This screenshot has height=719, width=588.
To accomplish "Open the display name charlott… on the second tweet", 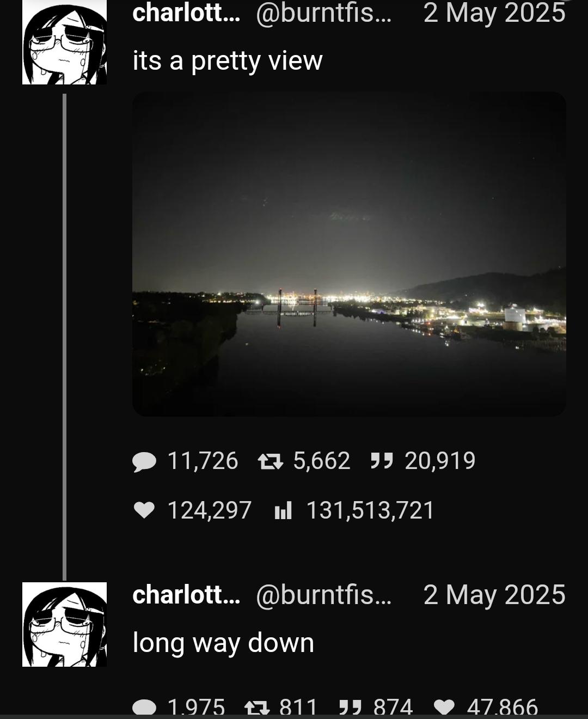I will click(186, 594).
